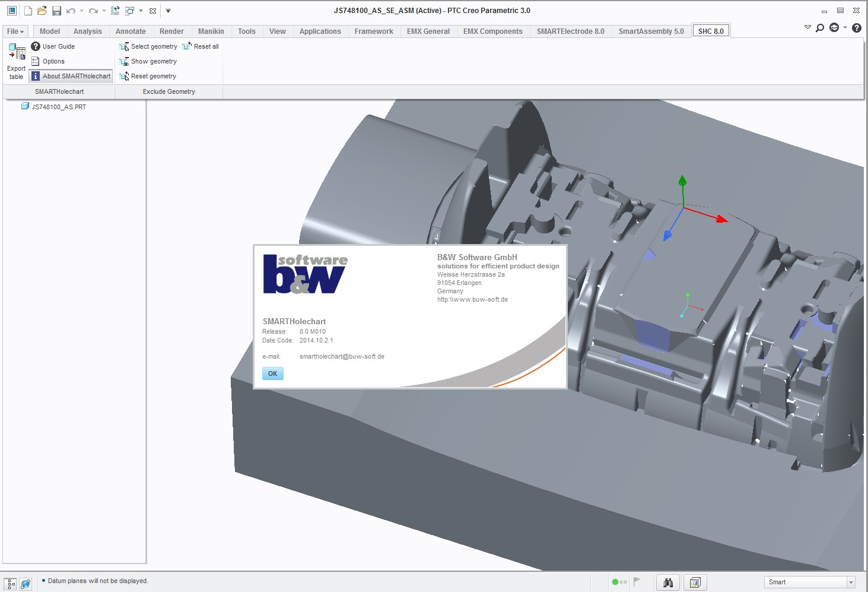Image resolution: width=868 pixels, height=592 pixels.
Task: Open the Applications tab
Action: (320, 31)
